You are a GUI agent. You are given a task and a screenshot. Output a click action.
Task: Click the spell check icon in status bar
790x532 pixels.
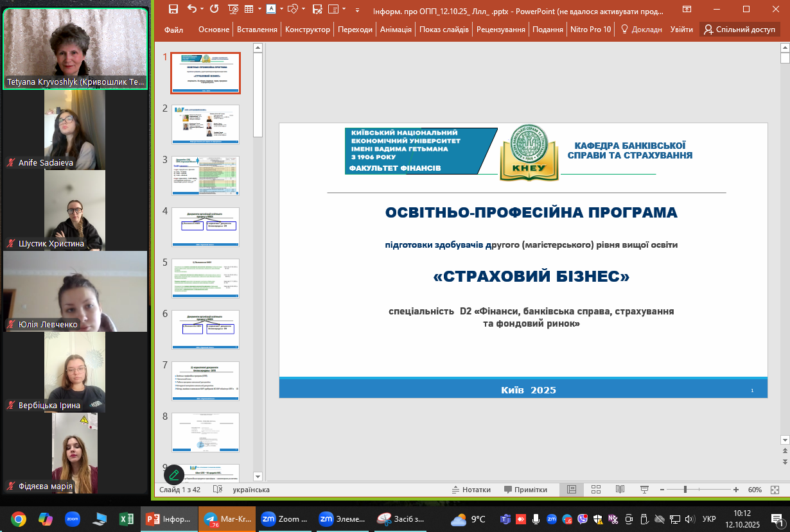(218, 490)
